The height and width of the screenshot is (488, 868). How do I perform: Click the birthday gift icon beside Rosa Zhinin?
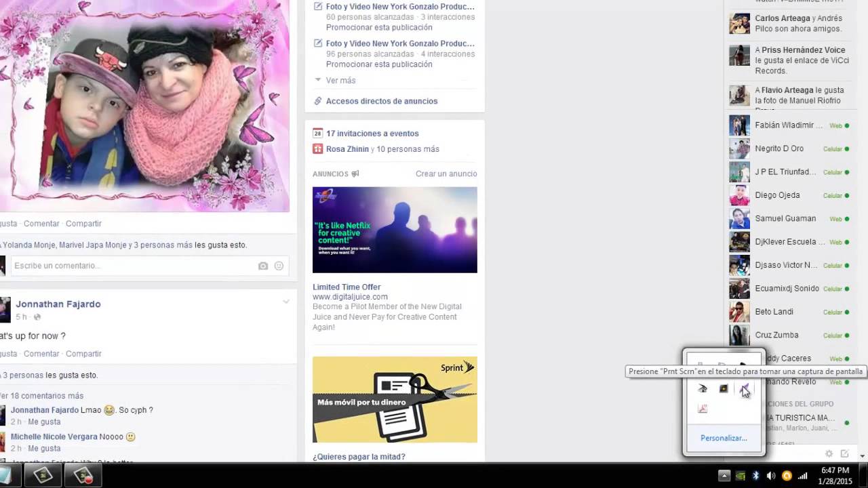317,149
